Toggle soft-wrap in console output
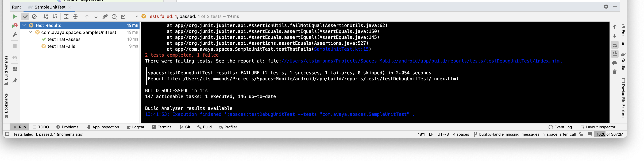Screen dimensions: 644x163 pos(615,45)
